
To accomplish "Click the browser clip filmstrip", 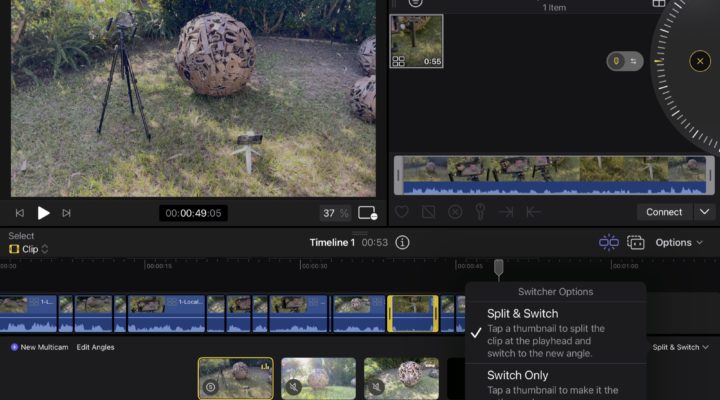I will click(x=554, y=175).
